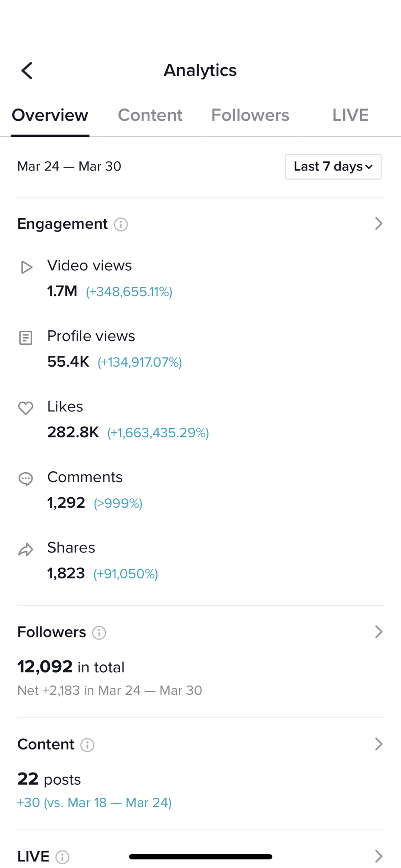Open the Last 7 days dropdown
The height and width of the screenshot is (868, 401).
(x=333, y=167)
